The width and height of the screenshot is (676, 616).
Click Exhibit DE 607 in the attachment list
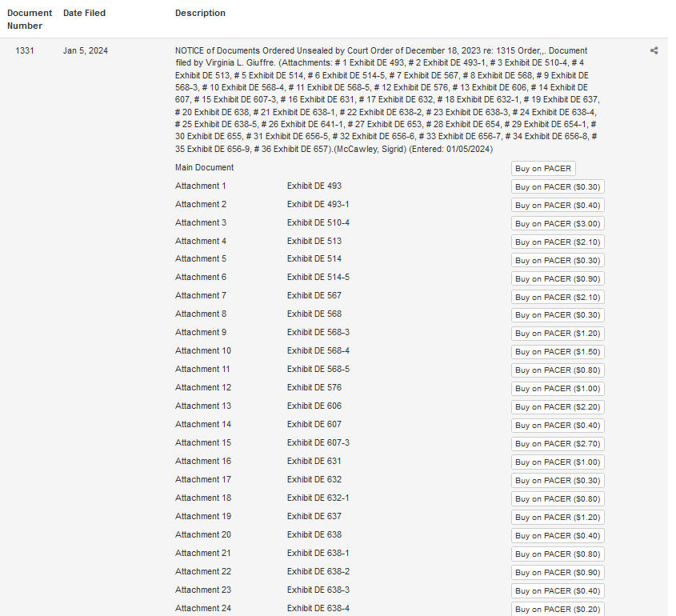coord(314,424)
